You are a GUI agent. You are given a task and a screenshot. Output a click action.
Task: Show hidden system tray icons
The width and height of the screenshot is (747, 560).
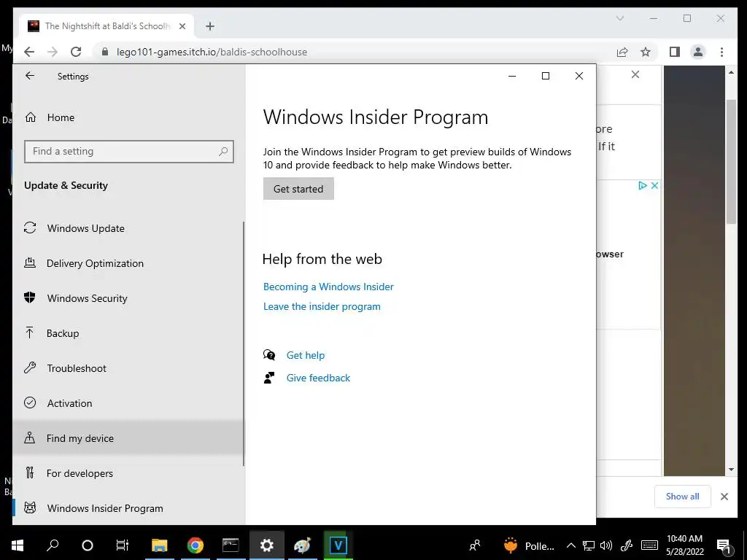point(570,545)
